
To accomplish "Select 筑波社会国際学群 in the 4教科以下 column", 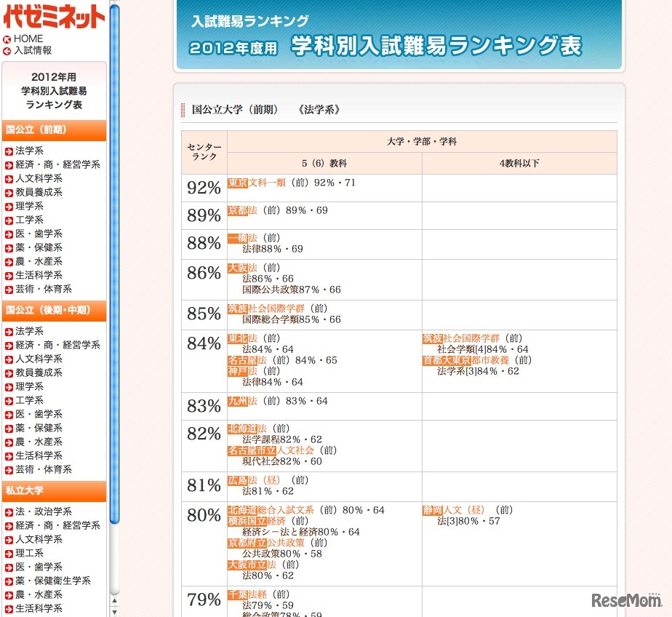I will 460,339.
